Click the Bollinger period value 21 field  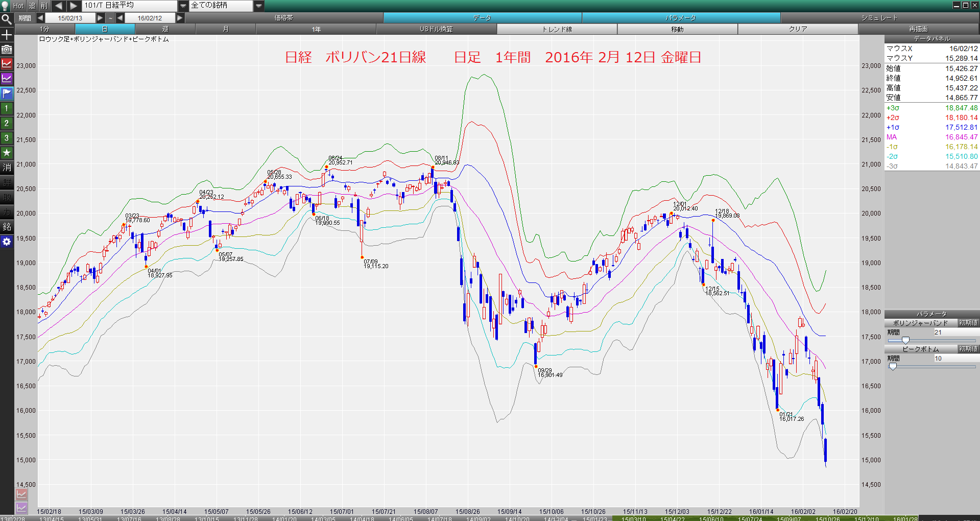pyautogui.click(x=956, y=332)
